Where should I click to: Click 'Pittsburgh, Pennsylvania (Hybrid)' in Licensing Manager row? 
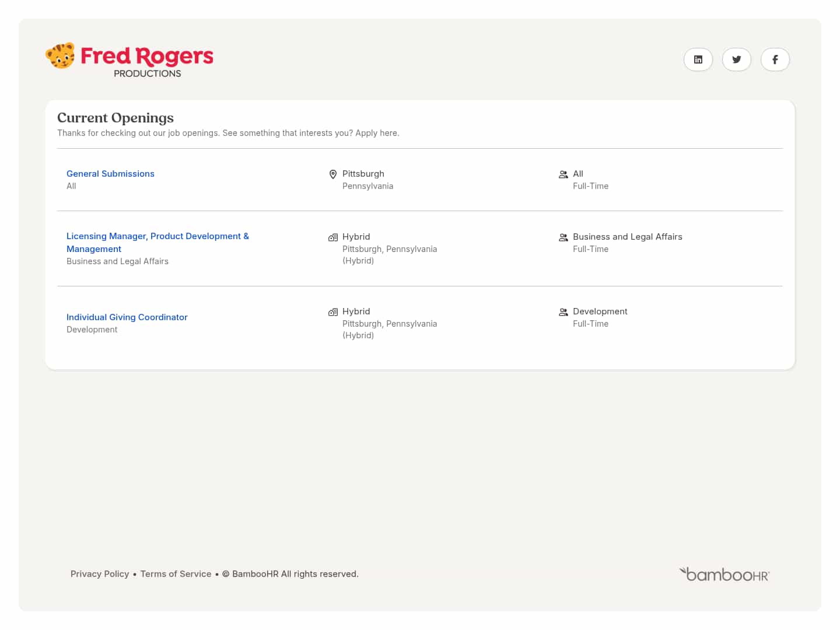click(390, 255)
